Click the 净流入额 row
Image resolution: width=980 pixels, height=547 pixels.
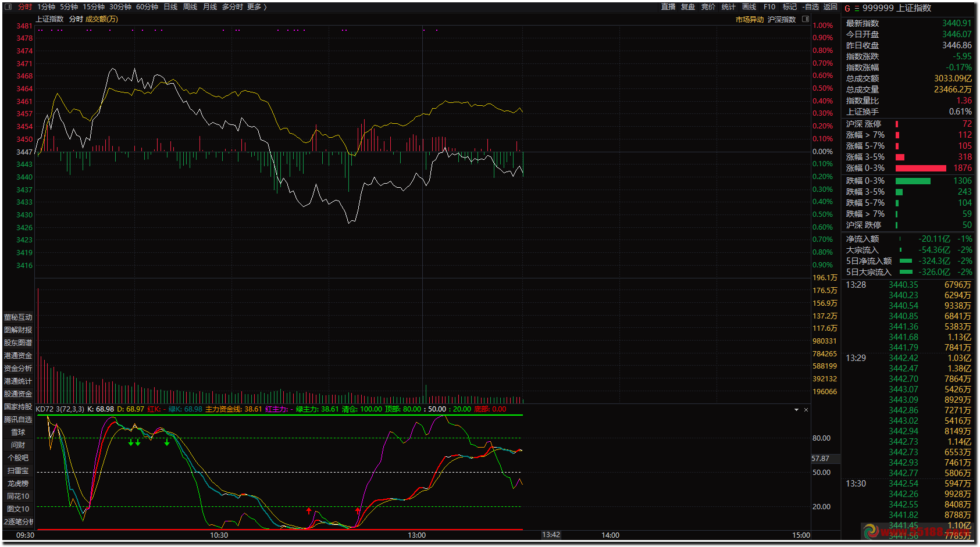[x=908, y=239]
